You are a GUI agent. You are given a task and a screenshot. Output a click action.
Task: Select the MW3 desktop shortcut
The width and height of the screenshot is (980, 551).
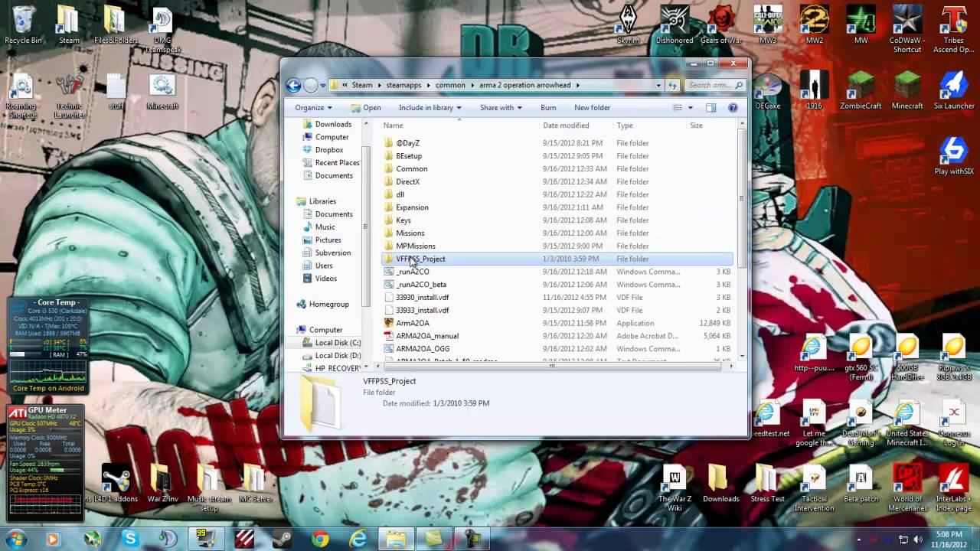[768, 24]
